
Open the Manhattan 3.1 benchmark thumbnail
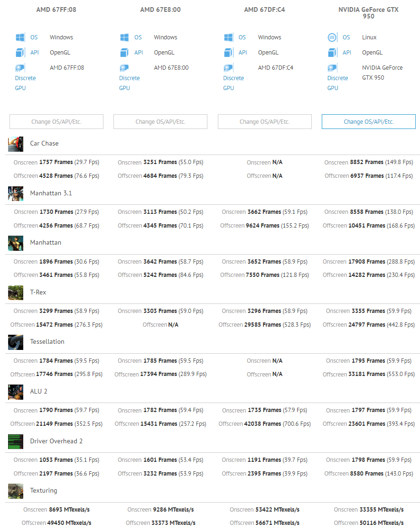pyautogui.click(x=16, y=193)
